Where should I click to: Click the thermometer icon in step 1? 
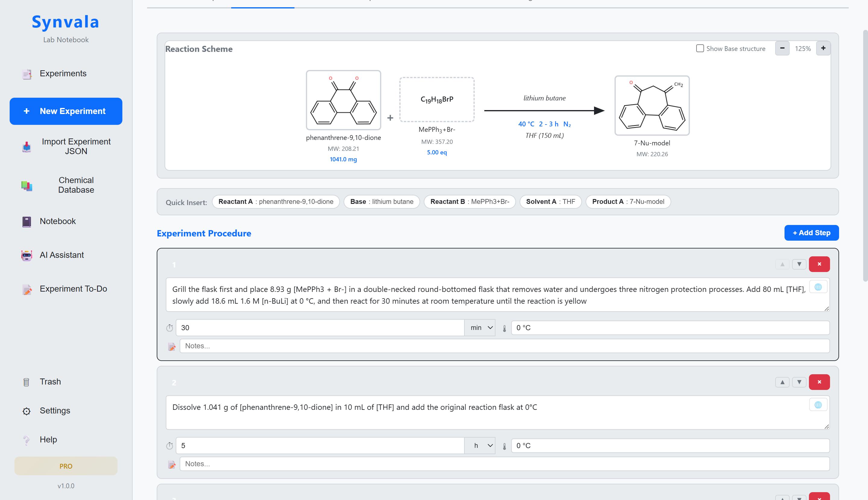(504, 328)
